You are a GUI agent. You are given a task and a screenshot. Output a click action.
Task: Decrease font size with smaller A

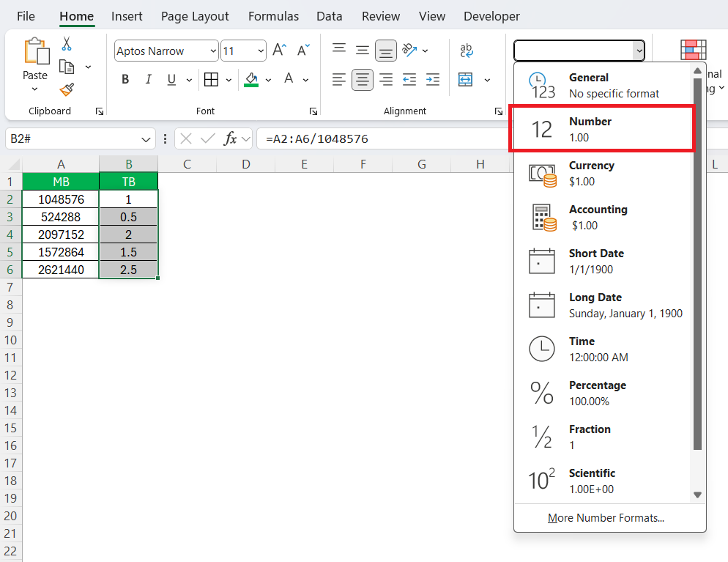[303, 50]
